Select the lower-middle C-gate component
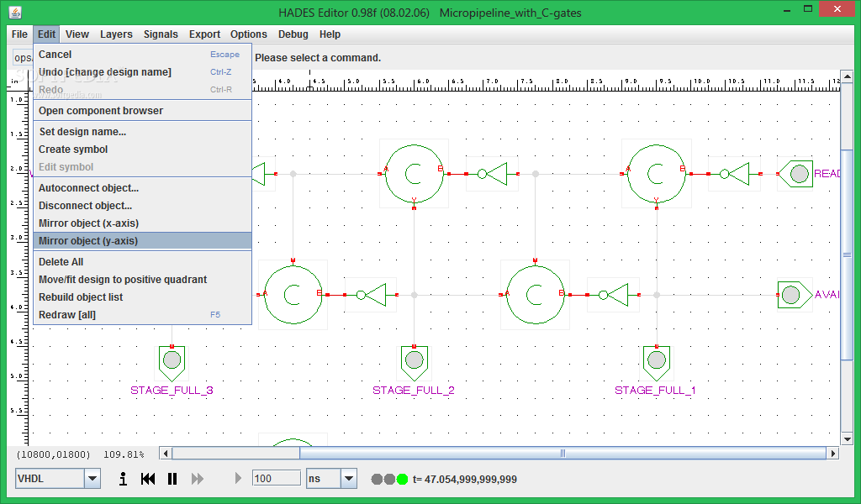The height and width of the screenshot is (504, 861). (x=536, y=295)
